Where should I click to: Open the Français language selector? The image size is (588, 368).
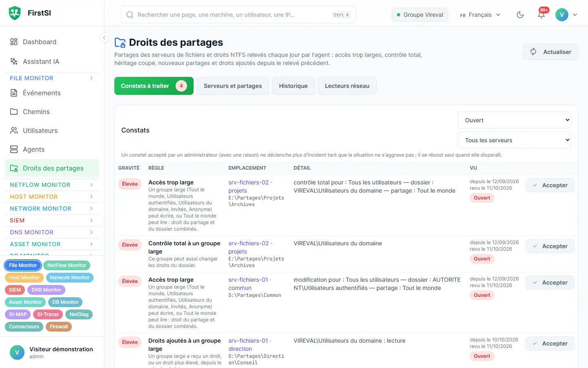pos(480,15)
